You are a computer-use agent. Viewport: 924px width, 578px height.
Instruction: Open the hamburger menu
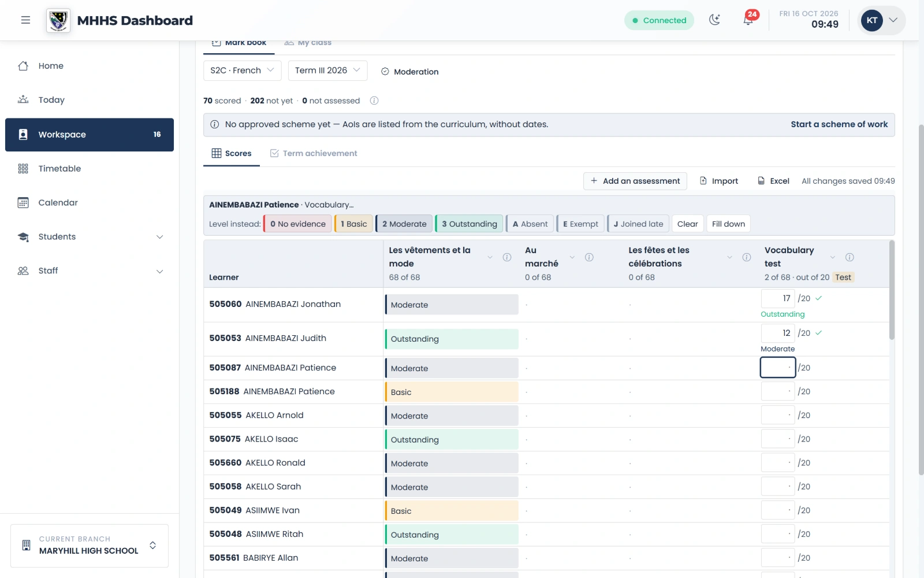[25, 20]
